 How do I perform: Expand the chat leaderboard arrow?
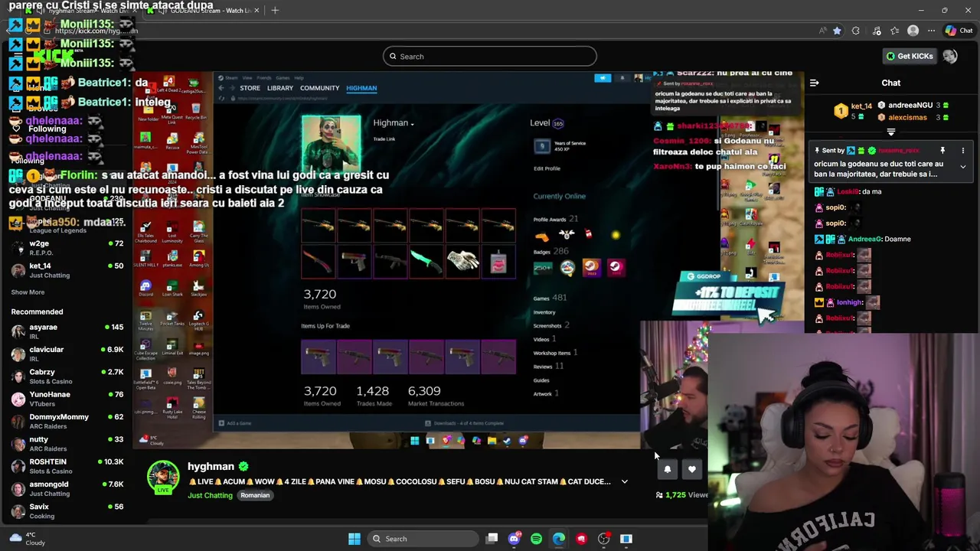tap(890, 132)
